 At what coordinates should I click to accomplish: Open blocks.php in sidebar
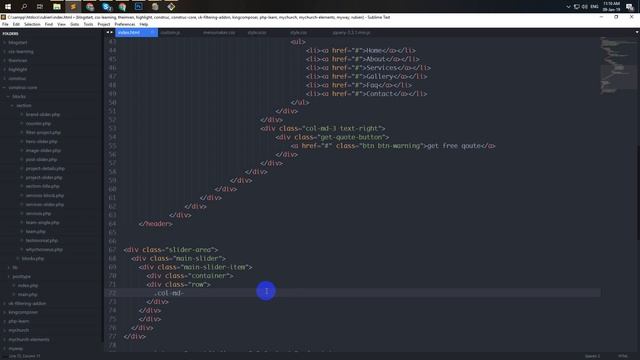[33, 258]
